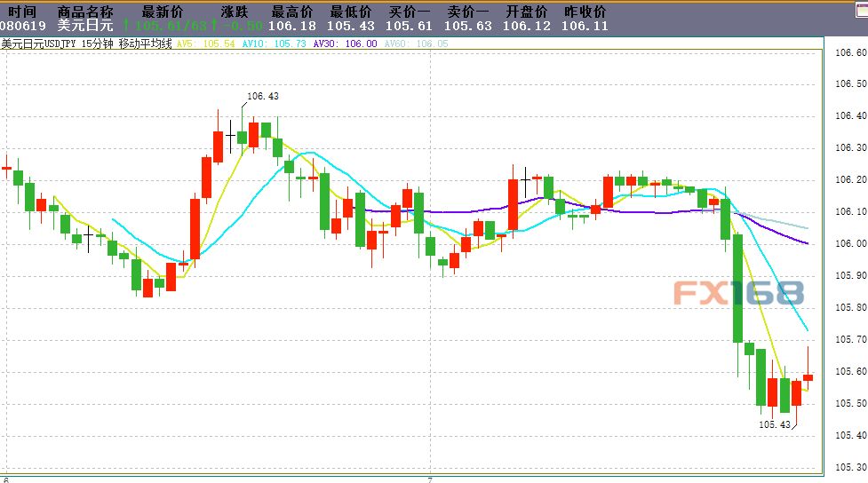
Task: Click the 买价一 column header
Action: click(409, 11)
